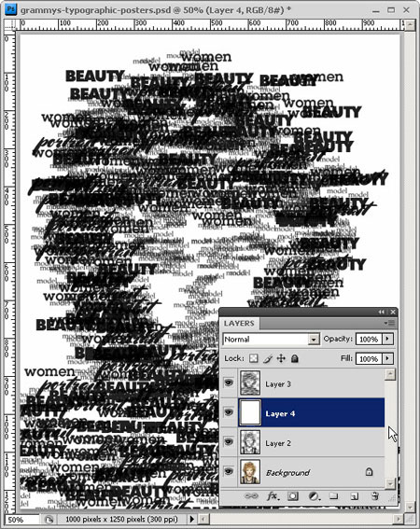This screenshot has width=420, height=529.
Task: Create a new layer group
Action: tap(333, 496)
